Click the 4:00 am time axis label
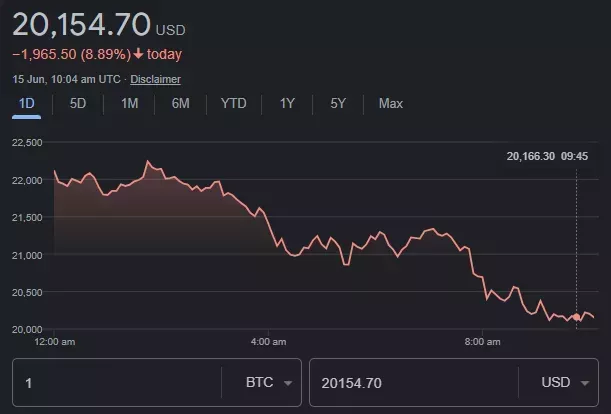This screenshot has width=611, height=414. pos(268,342)
